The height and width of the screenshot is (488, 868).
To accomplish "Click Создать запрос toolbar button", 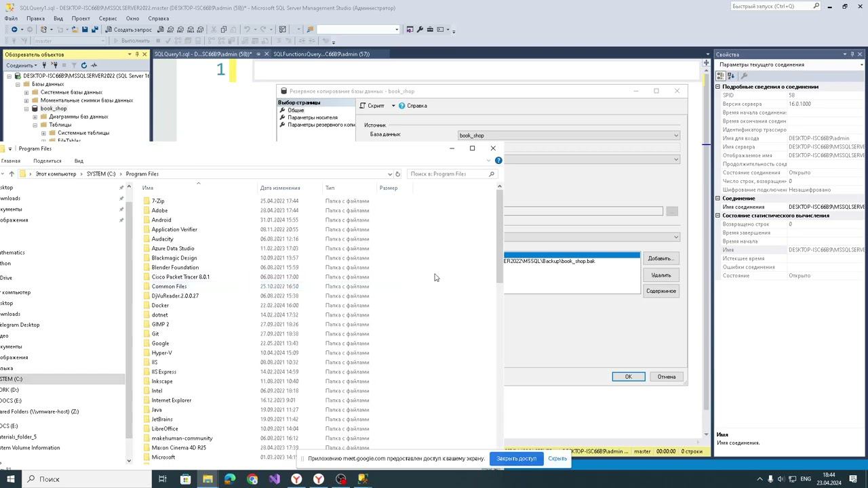I will [129, 30].
